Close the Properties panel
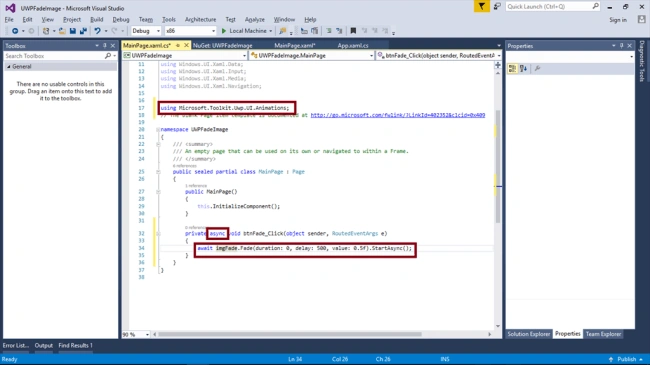Viewport: 650px width, 365px height. click(x=630, y=46)
